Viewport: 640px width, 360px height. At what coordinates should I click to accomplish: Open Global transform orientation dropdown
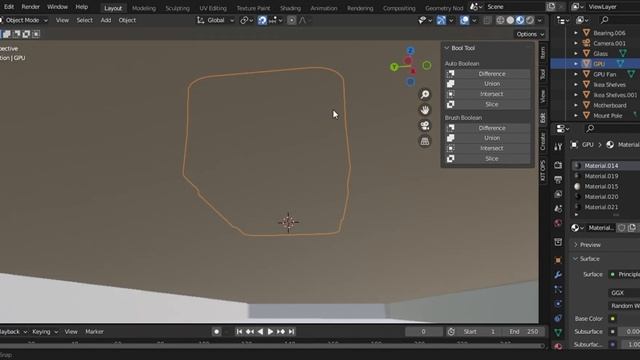click(216, 20)
